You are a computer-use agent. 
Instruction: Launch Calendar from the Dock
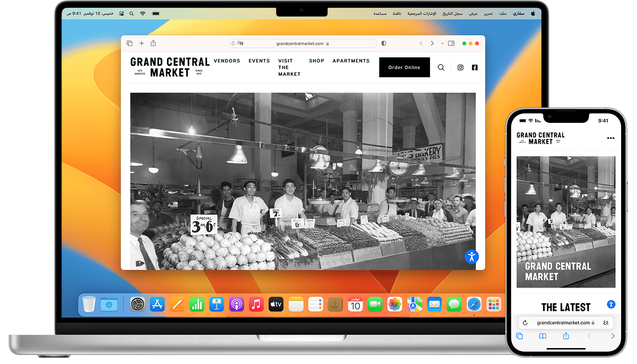355,304
